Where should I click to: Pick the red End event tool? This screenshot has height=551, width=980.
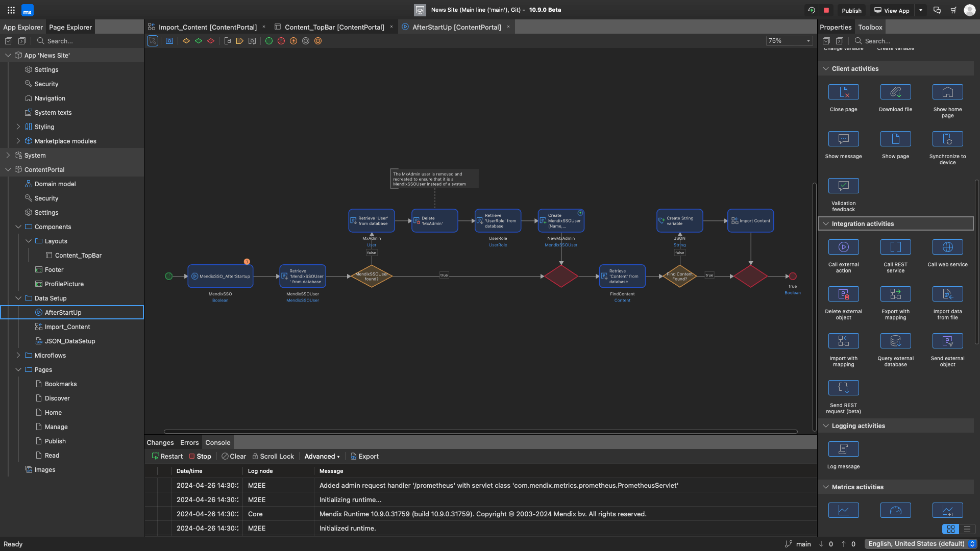pyautogui.click(x=281, y=41)
